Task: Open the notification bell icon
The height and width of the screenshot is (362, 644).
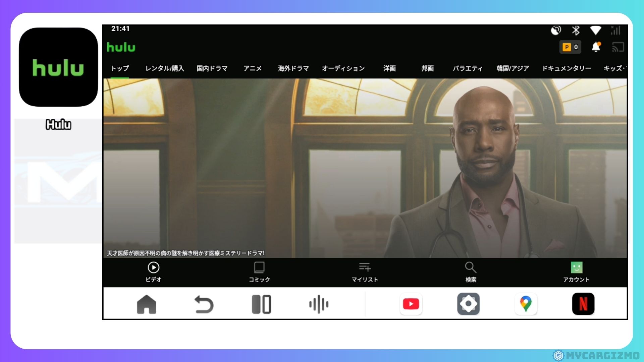Action: [x=596, y=47]
